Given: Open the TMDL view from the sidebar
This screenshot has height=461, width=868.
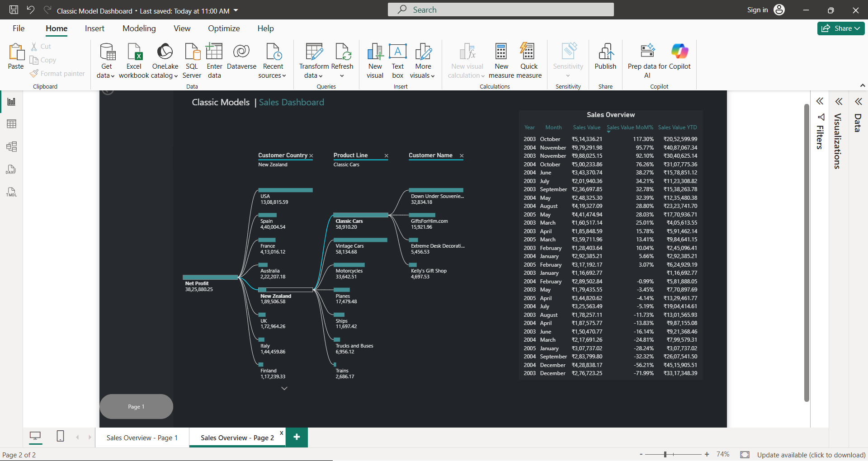Looking at the screenshot, I should [11, 192].
